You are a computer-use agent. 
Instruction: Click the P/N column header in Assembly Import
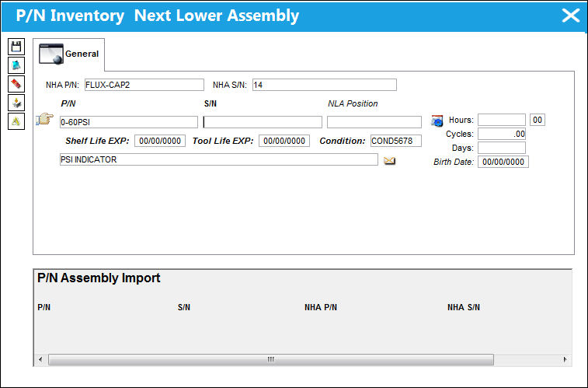coord(43,307)
